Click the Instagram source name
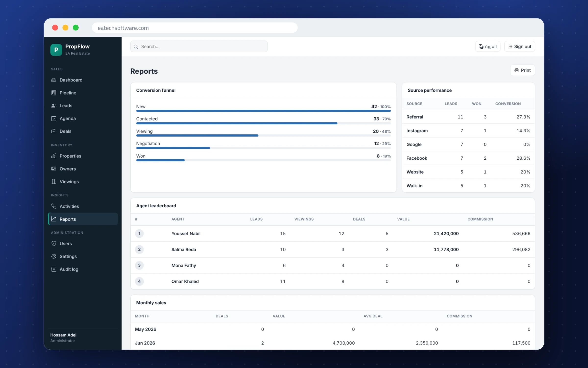This screenshot has height=368, width=588. tap(417, 131)
